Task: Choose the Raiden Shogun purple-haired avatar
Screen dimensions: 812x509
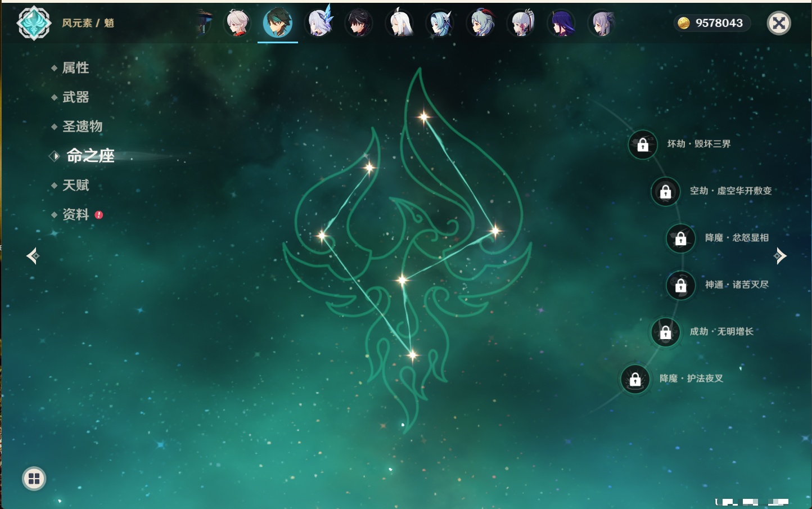Action: click(x=562, y=23)
